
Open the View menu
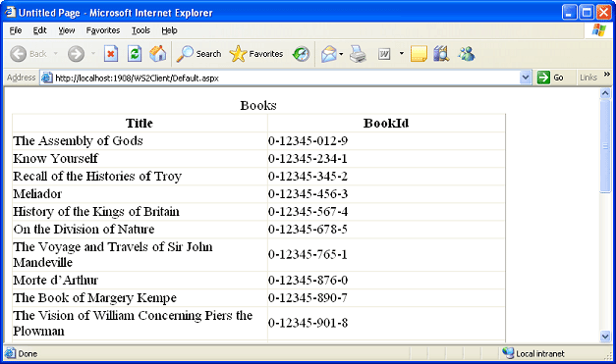pos(67,30)
